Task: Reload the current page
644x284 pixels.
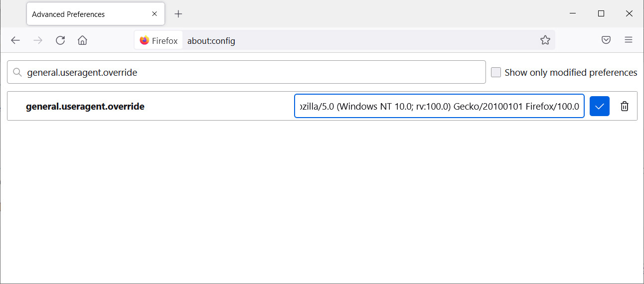Action: (x=60, y=40)
